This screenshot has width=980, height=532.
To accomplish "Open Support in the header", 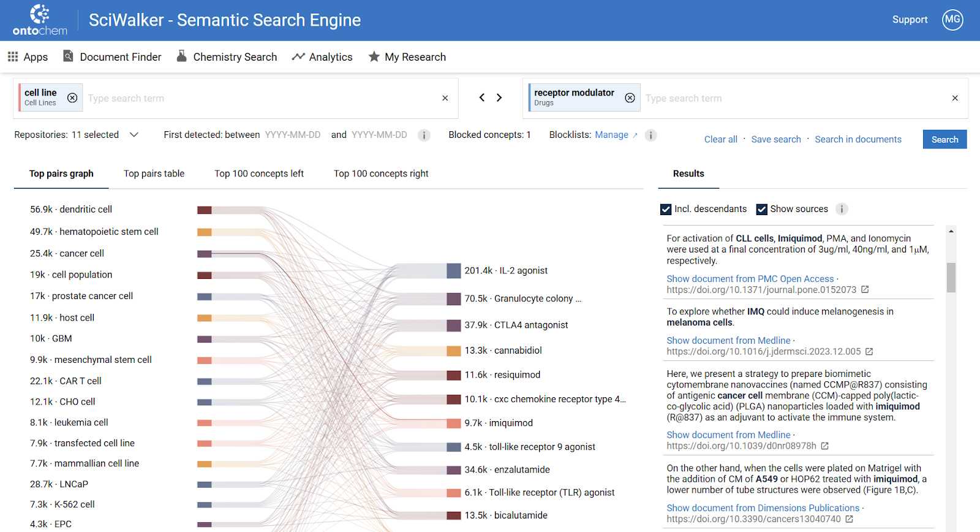I will pos(910,20).
